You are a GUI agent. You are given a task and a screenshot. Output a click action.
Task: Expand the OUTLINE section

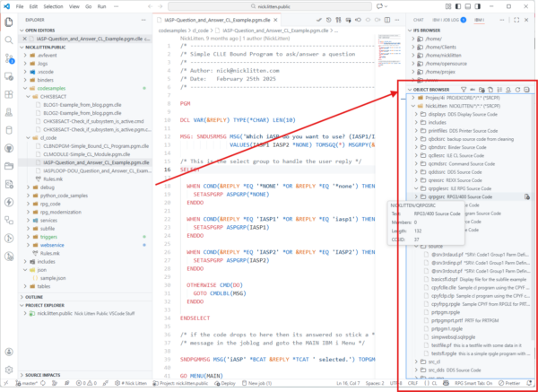point(34,297)
